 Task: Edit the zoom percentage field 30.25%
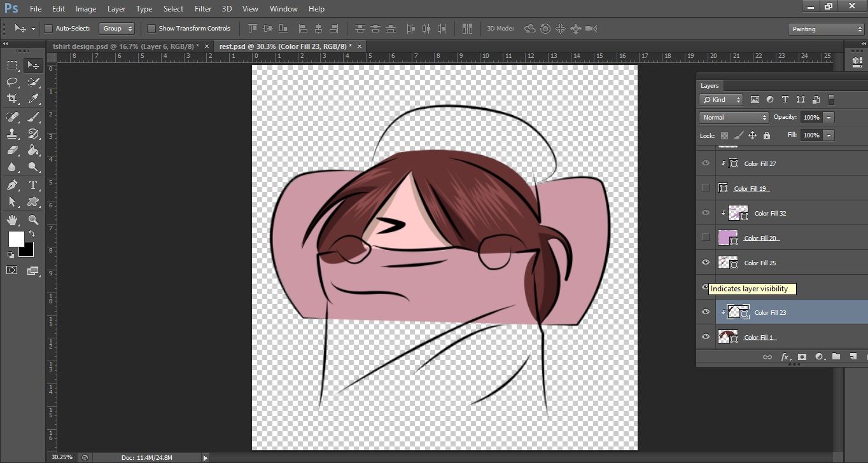point(62,457)
